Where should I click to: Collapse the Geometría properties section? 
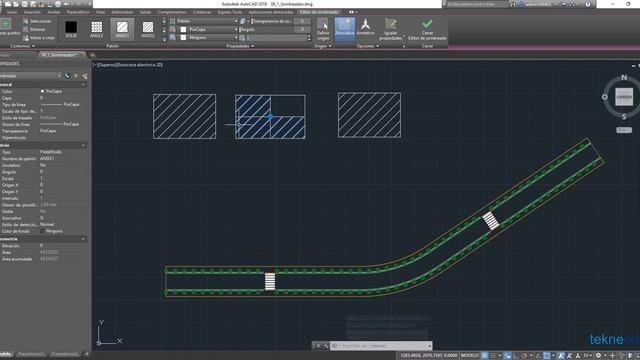pyautogui.click(x=83, y=239)
